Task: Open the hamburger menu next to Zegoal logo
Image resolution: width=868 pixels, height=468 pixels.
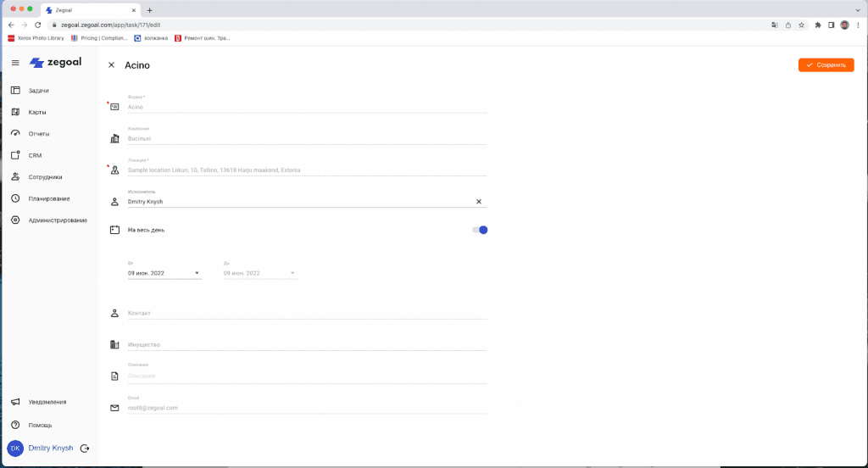Action: 15,63
